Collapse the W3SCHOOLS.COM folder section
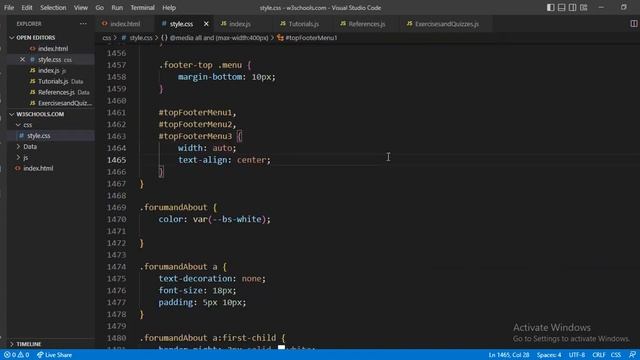Screen dimensions: 640x360 [x=40, y=114]
